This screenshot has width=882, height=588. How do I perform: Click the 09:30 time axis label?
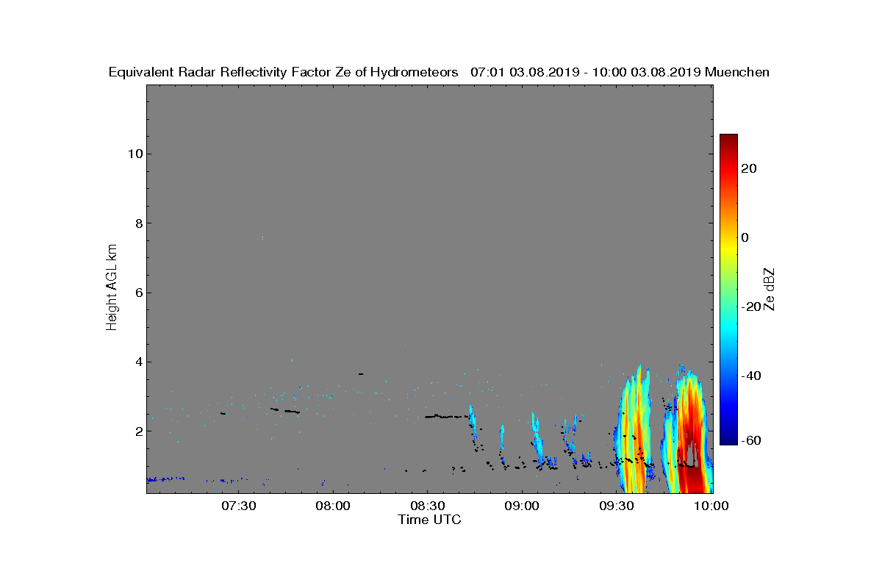point(617,506)
